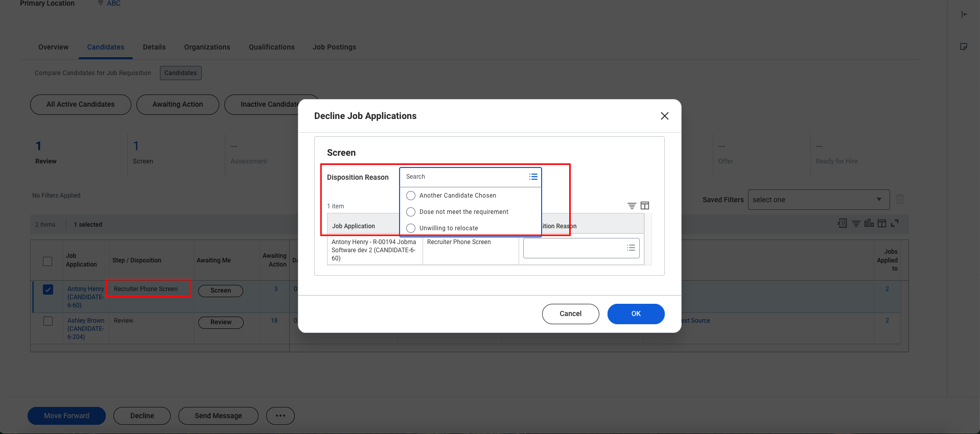This screenshot has width=980, height=434.
Task: Open filter icon in dialog grid
Action: (x=632, y=206)
